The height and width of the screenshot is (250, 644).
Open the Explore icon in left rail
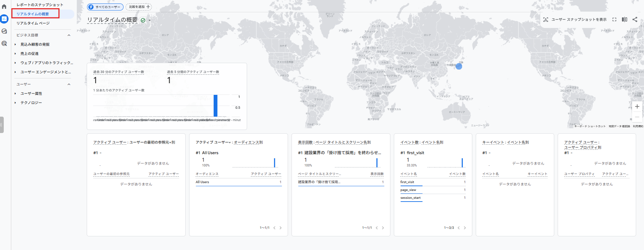(4, 31)
